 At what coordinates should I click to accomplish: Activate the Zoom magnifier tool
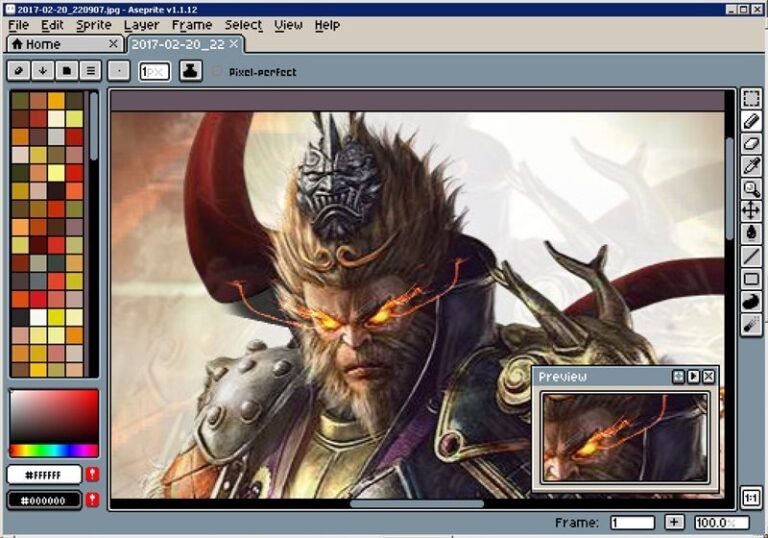[751, 188]
